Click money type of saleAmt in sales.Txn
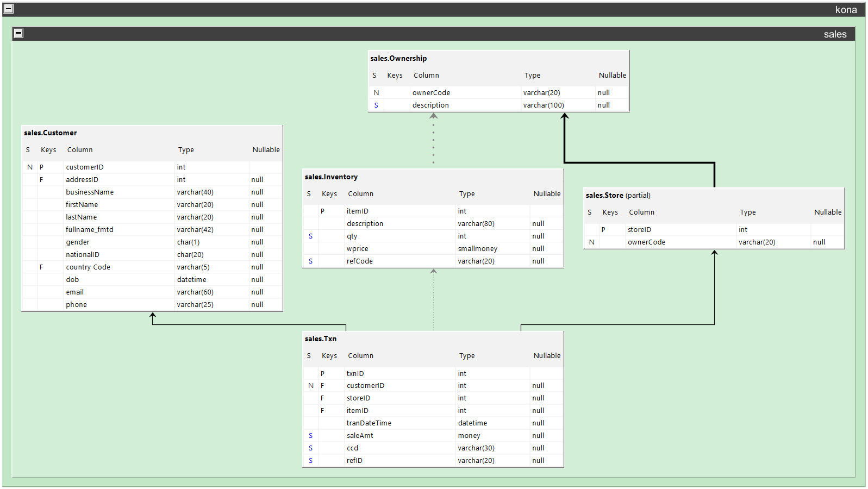The width and height of the screenshot is (868, 489). tap(469, 435)
